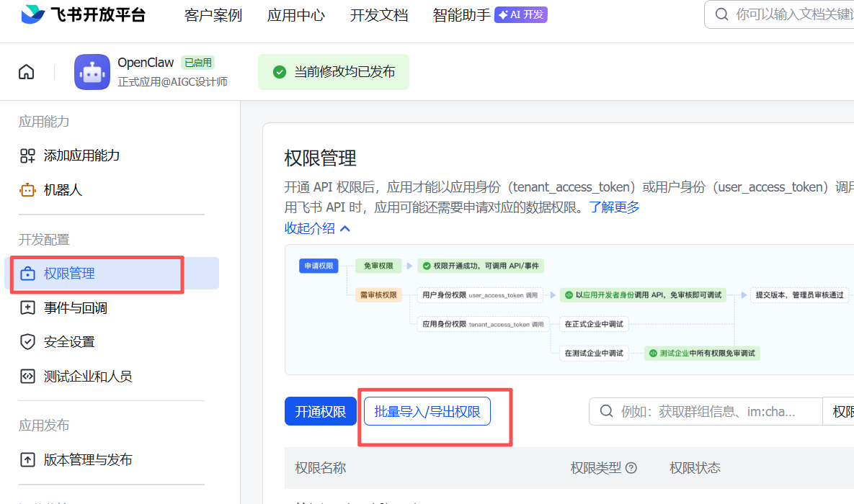This screenshot has height=504, width=854.
Task: Open 客户案例 in top navigation
Action: tap(213, 15)
